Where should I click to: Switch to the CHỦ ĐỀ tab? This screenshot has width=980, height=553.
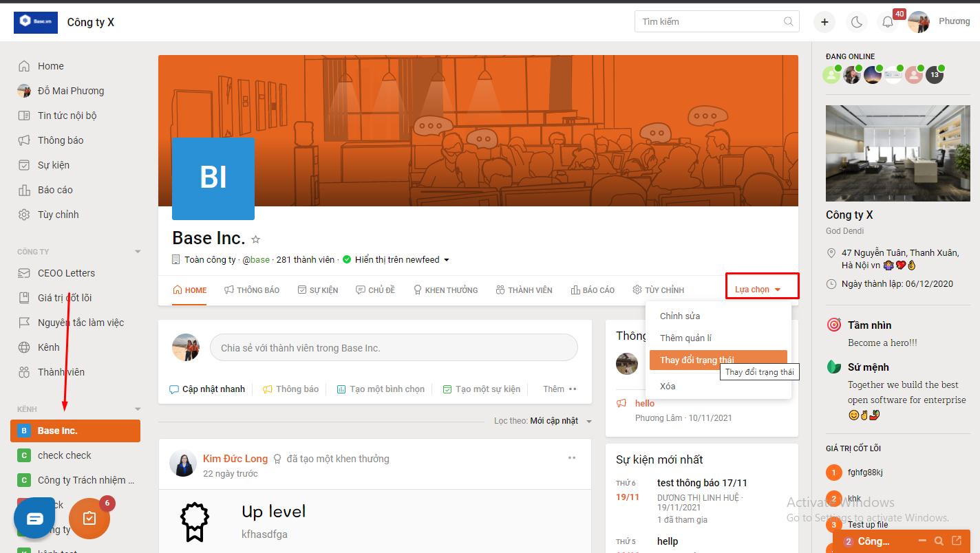[375, 290]
